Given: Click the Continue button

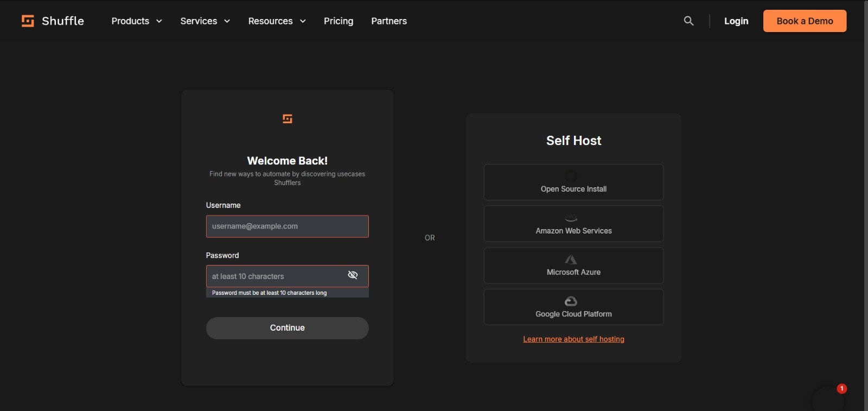Looking at the screenshot, I should (288, 328).
